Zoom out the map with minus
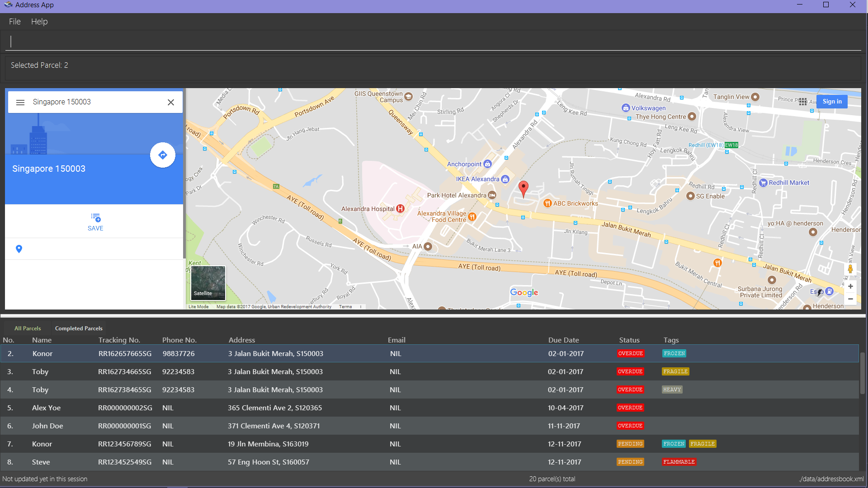The height and width of the screenshot is (488, 868). pyautogui.click(x=850, y=299)
